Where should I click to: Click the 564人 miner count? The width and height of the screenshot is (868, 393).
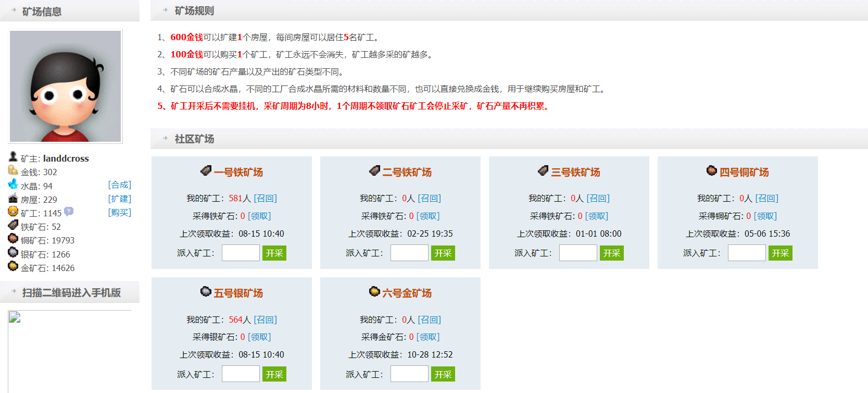pos(240,320)
